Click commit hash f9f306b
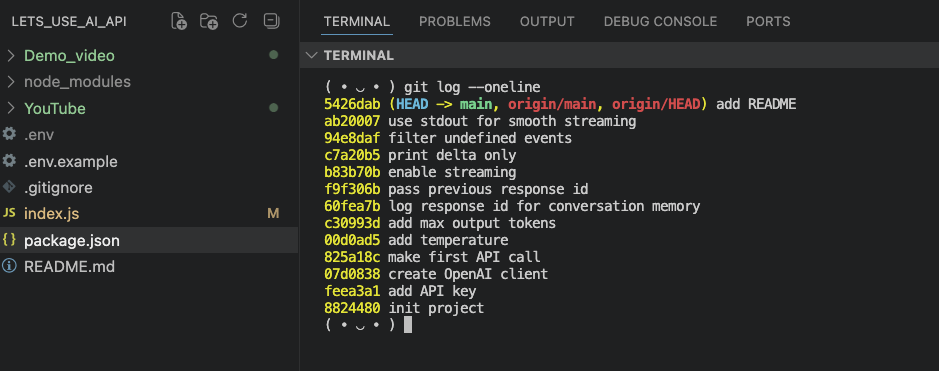The image size is (939, 371). click(x=352, y=190)
